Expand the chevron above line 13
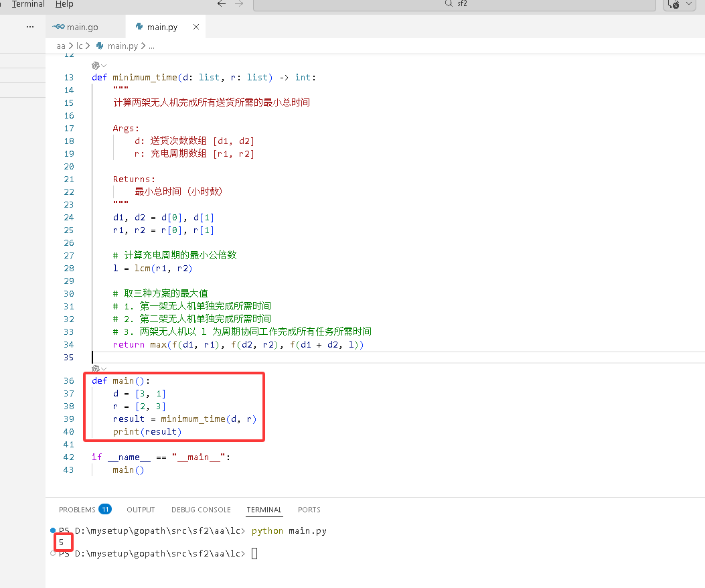 tap(104, 66)
